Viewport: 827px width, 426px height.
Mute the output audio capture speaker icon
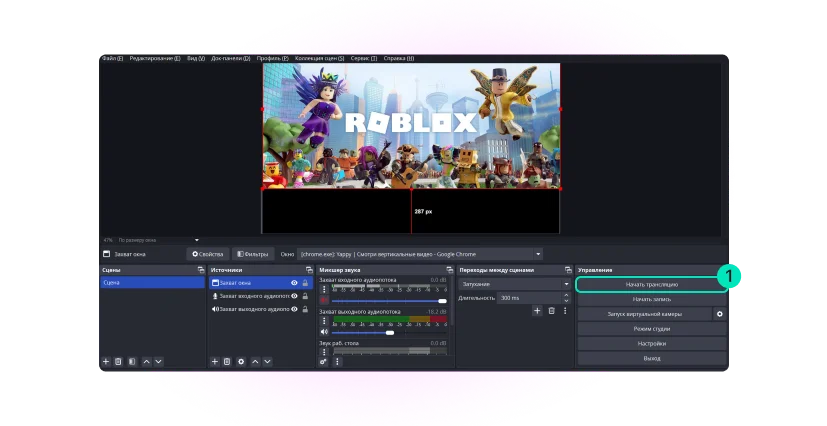pos(324,331)
